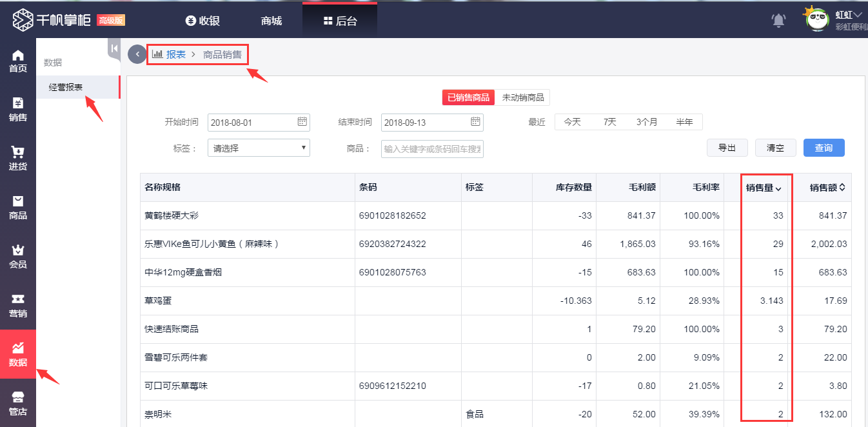Select the 7天 recent range option
The image size is (868, 427).
(x=609, y=122)
